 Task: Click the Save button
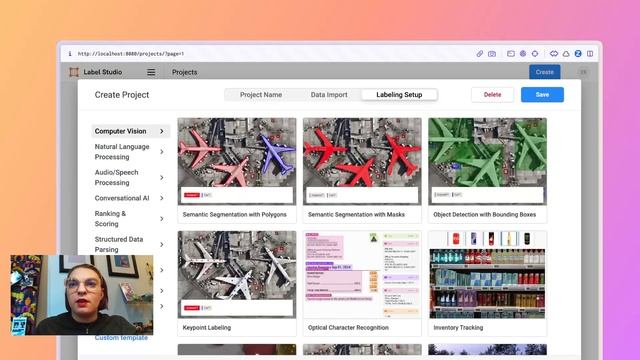click(542, 95)
